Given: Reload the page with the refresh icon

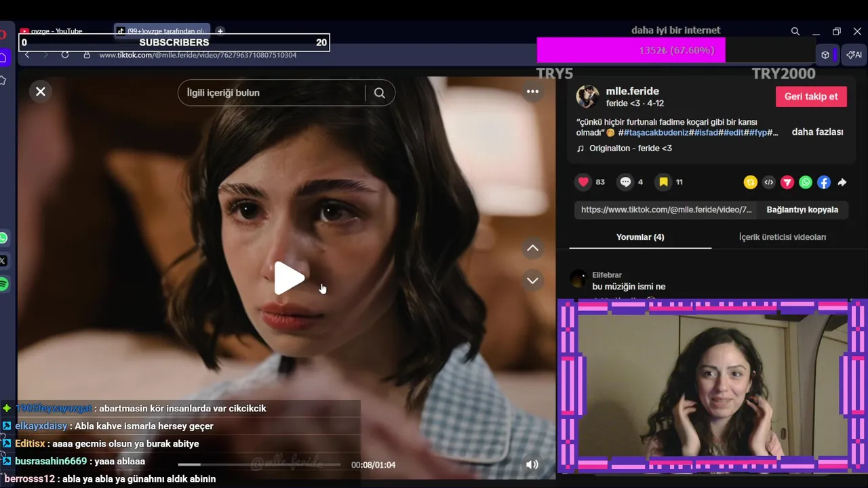Looking at the screenshot, I should (65, 55).
